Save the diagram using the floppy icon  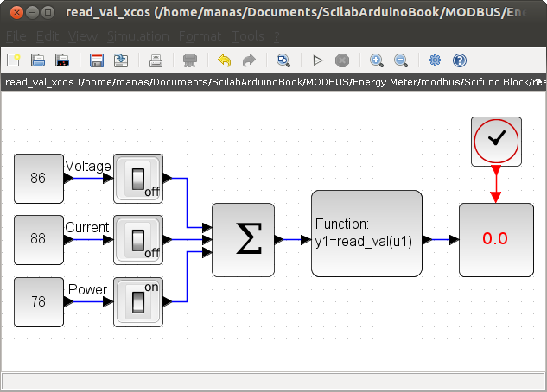point(97,60)
